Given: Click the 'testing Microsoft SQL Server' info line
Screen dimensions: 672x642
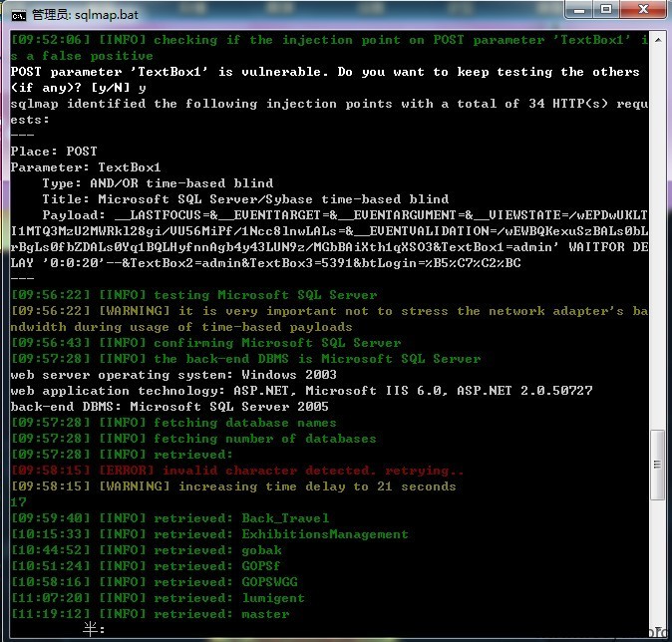Looking at the screenshot, I should pyautogui.click(x=193, y=295).
